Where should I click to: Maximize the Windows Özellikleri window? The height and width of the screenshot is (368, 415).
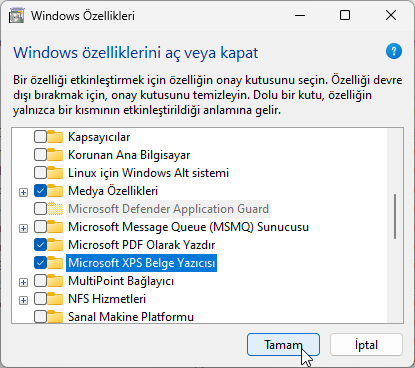(x=345, y=15)
